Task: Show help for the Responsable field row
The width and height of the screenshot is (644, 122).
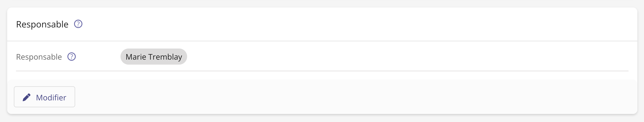Action: pos(72,57)
